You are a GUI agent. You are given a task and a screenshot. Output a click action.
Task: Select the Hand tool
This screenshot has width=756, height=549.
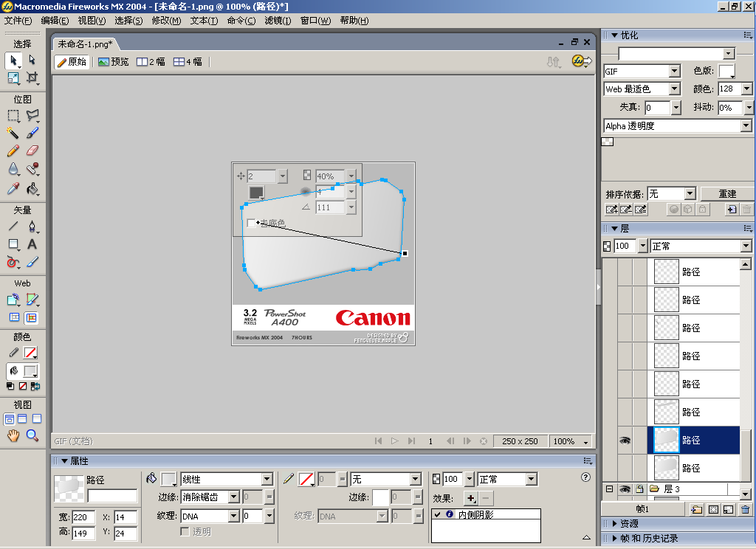click(x=13, y=435)
